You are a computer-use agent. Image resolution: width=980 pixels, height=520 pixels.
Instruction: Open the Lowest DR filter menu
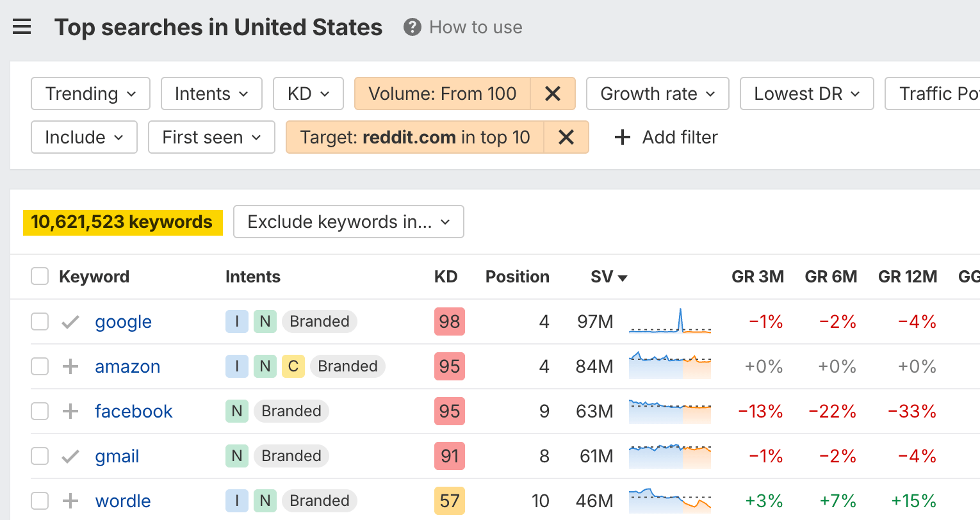806,93
